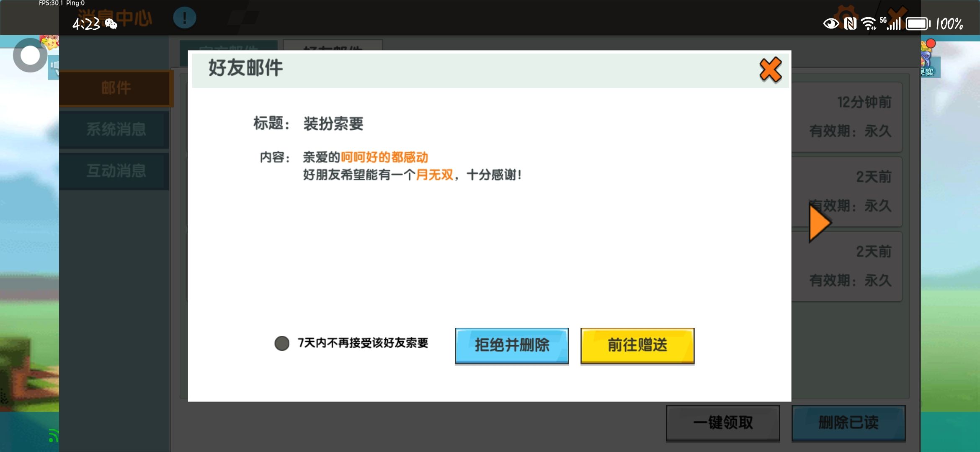Switch to the 互动消息 tab
The image size is (980, 452).
pos(116,171)
